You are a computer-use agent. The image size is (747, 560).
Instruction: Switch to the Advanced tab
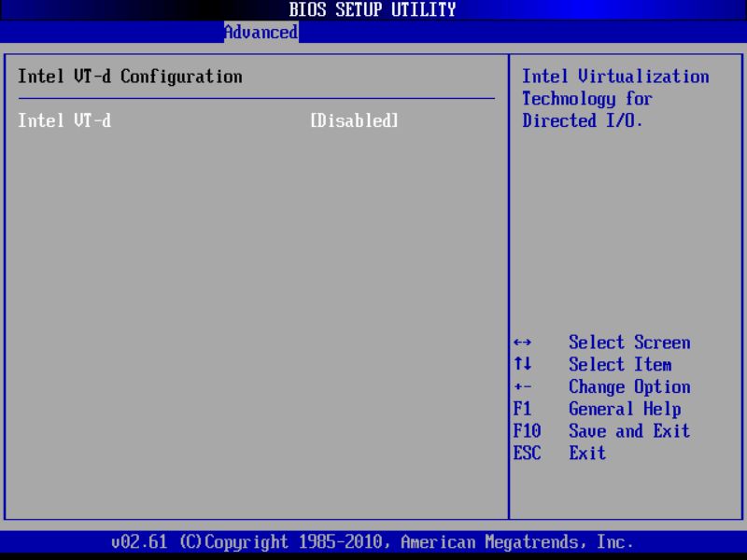(261, 32)
